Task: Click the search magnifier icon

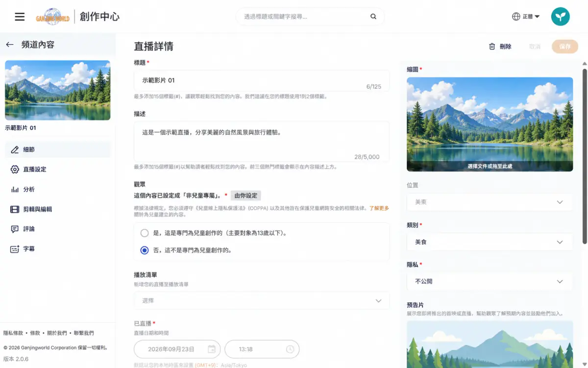Action: coord(373,17)
